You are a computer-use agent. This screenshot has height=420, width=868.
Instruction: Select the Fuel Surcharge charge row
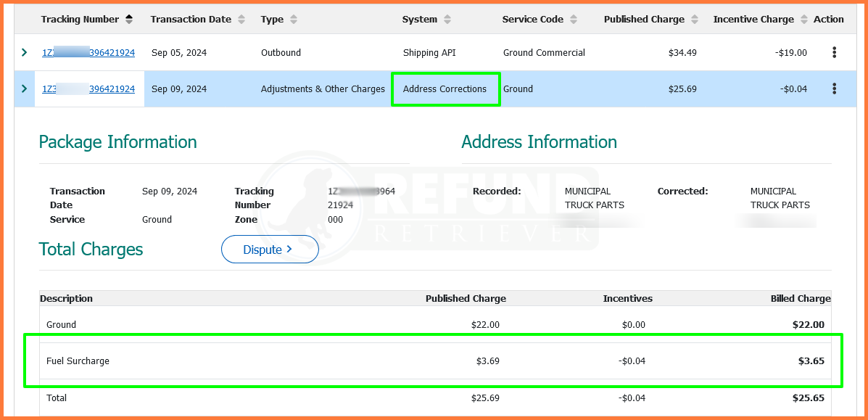tap(434, 361)
